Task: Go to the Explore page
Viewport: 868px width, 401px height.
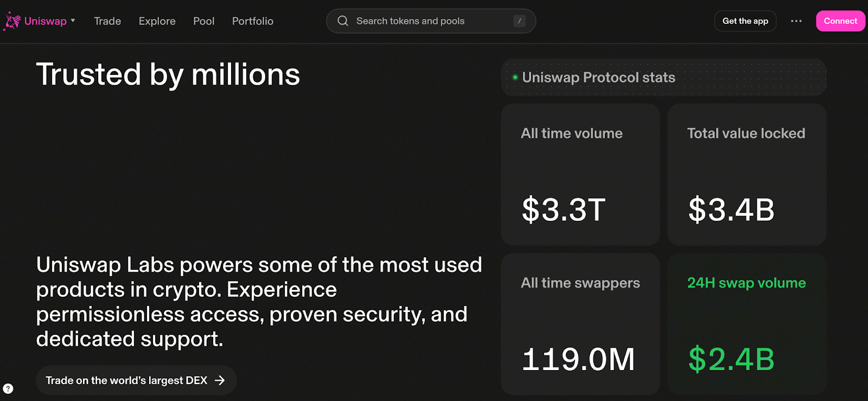Action: 157,21
